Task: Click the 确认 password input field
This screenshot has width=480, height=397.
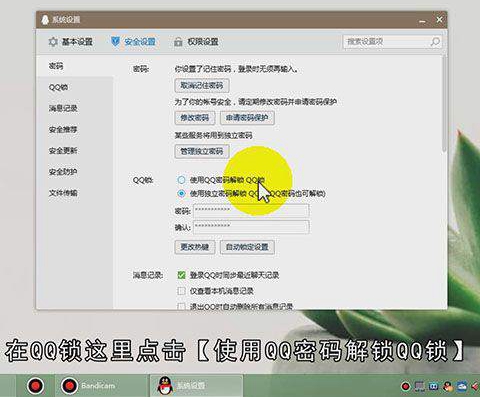Action: coord(251,227)
